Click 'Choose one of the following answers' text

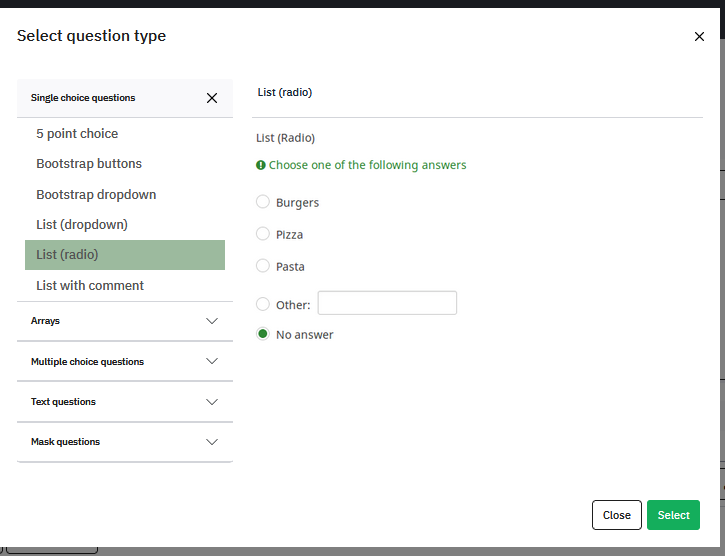click(368, 165)
